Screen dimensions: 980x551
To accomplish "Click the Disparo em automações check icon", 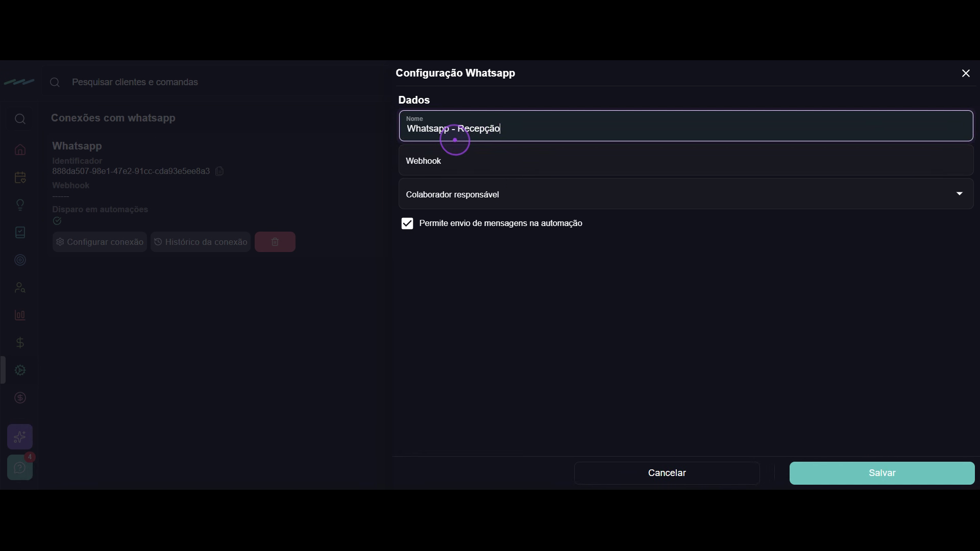I will pyautogui.click(x=57, y=221).
